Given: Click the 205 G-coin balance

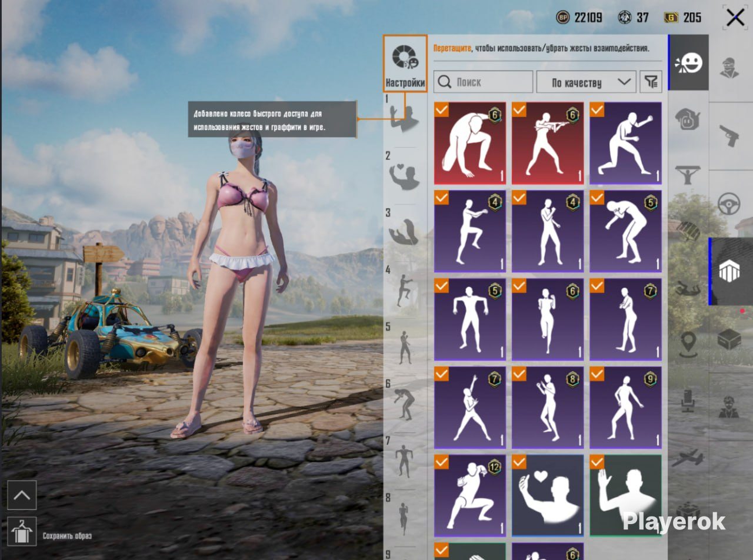Looking at the screenshot, I should click(692, 18).
